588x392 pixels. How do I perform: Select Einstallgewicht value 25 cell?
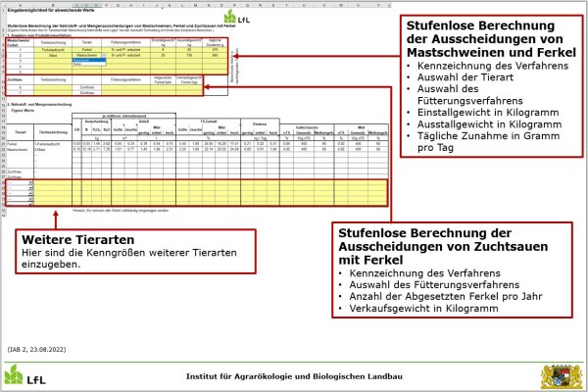click(x=163, y=55)
